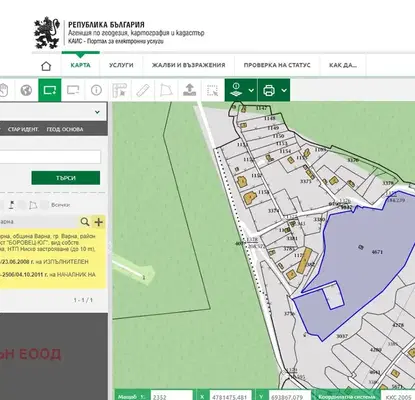
Task: Activate the dashed rectangle selection tool
Action: pos(212,90)
